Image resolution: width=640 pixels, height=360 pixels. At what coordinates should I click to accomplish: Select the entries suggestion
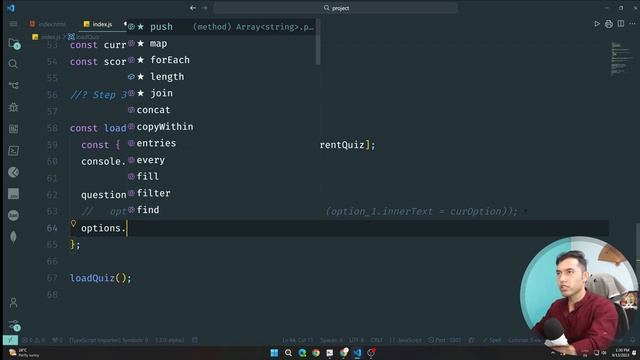point(221,143)
